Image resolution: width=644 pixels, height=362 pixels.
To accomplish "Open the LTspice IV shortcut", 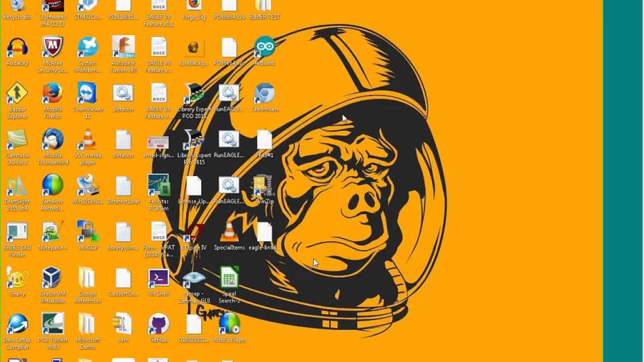I will (x=194, y=232).
